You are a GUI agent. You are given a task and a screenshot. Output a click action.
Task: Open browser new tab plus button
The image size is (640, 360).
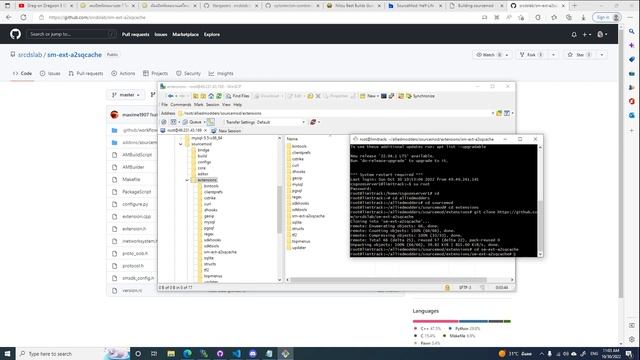click(x=574, y=6)
